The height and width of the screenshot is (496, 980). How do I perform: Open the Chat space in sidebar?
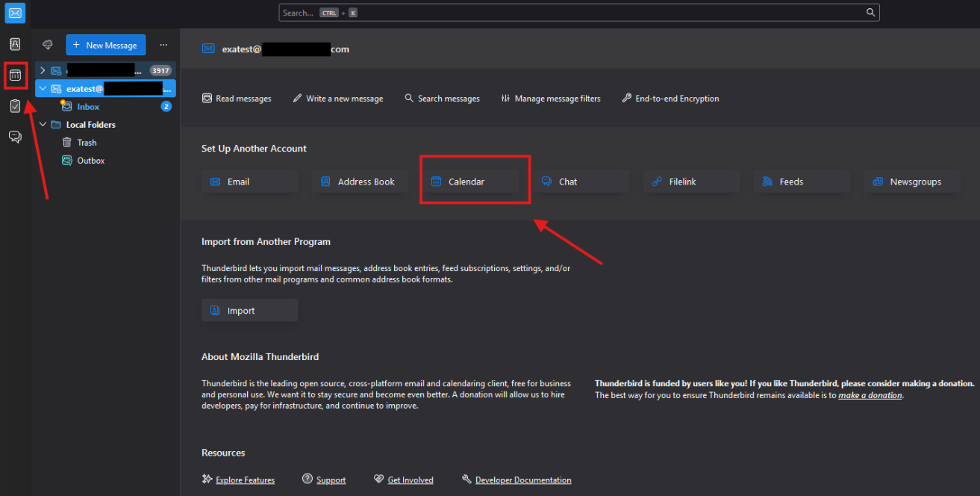click(x=15, y=137)
